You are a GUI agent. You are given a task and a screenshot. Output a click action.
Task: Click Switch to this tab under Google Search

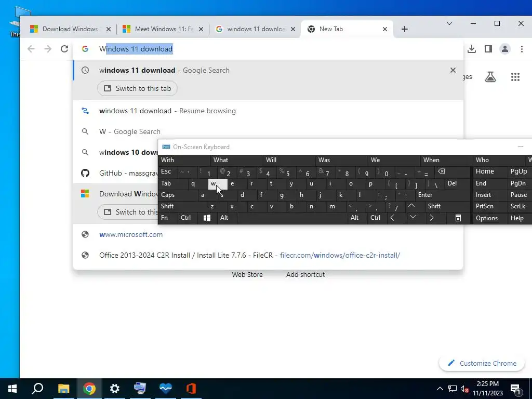(137, 88)
